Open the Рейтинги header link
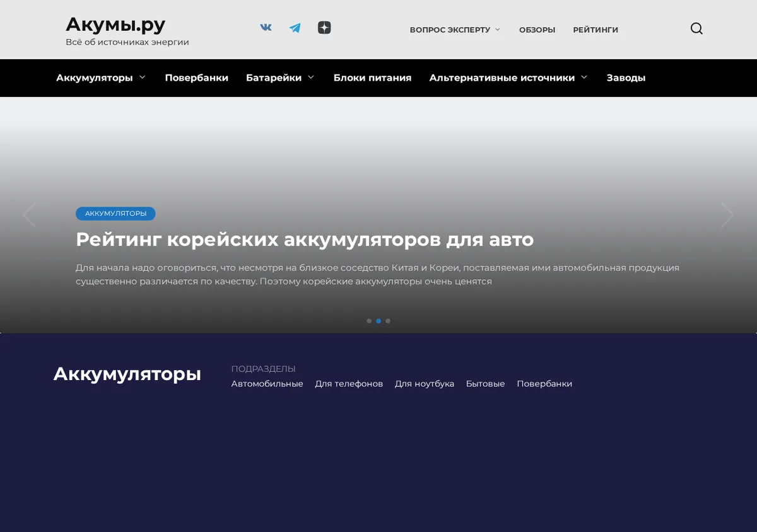 596,30
